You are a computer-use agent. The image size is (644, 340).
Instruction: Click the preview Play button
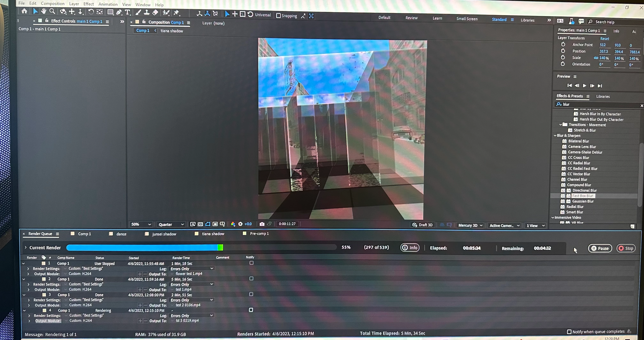(584, 86)
